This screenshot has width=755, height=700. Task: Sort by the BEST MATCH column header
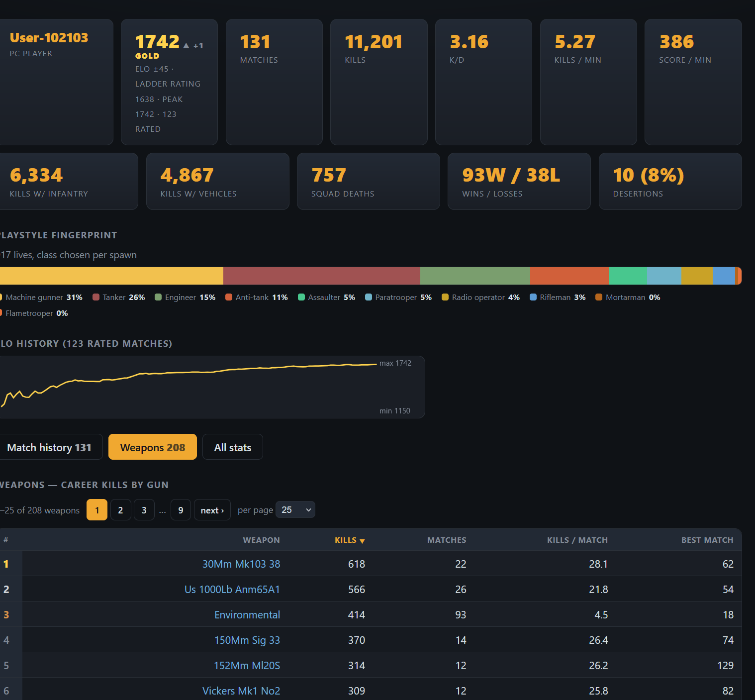click(x=707, y=540)
